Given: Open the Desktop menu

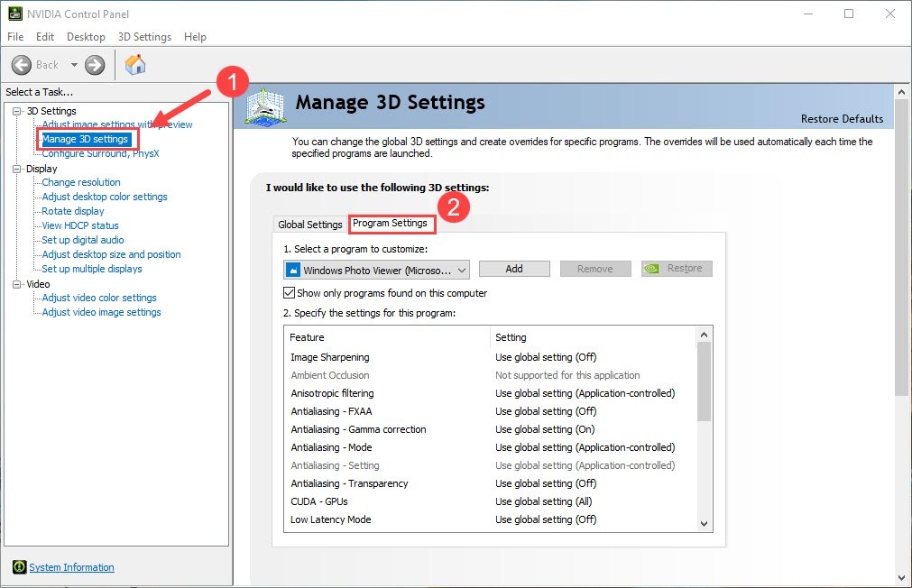Looking at the screenshot, I should coord(86,37).
